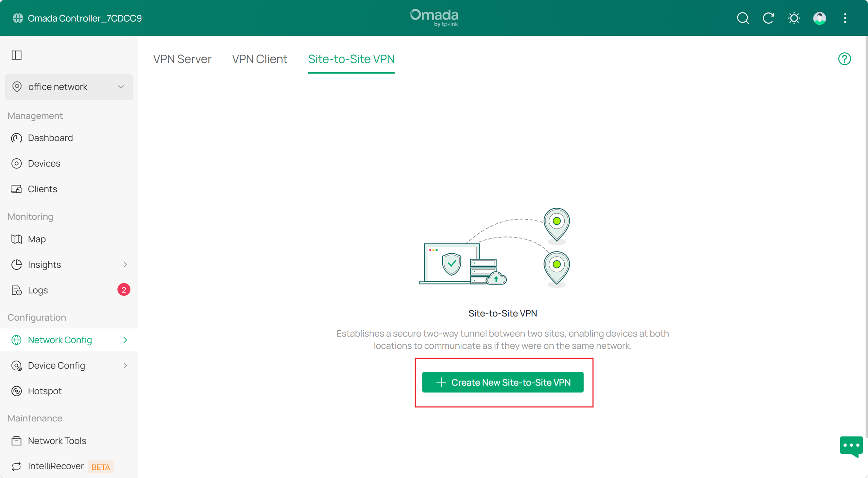The image size is (868, 478).
Task: Click the Network Tools box icon
Action: pyautogui.click(x=17, y=441)
